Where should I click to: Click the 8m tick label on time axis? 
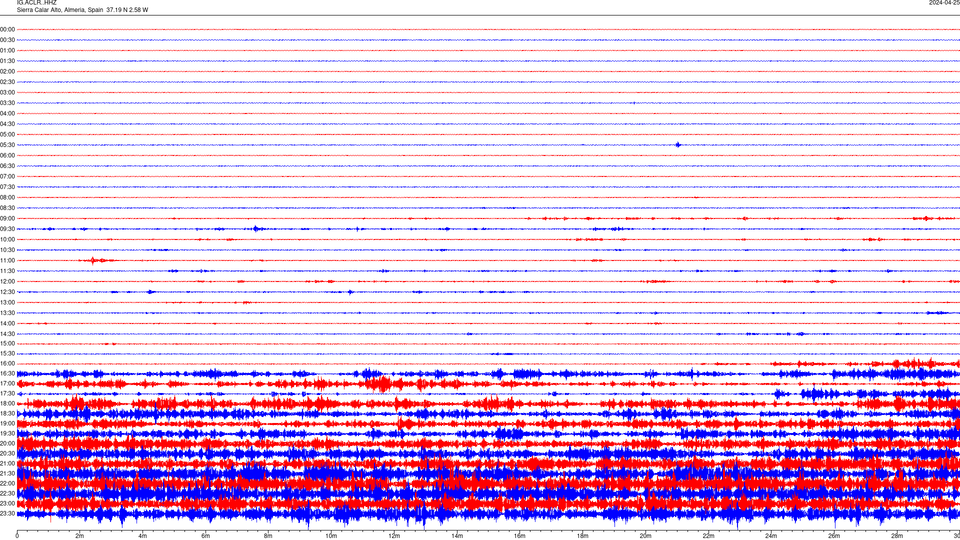[268, 536]
